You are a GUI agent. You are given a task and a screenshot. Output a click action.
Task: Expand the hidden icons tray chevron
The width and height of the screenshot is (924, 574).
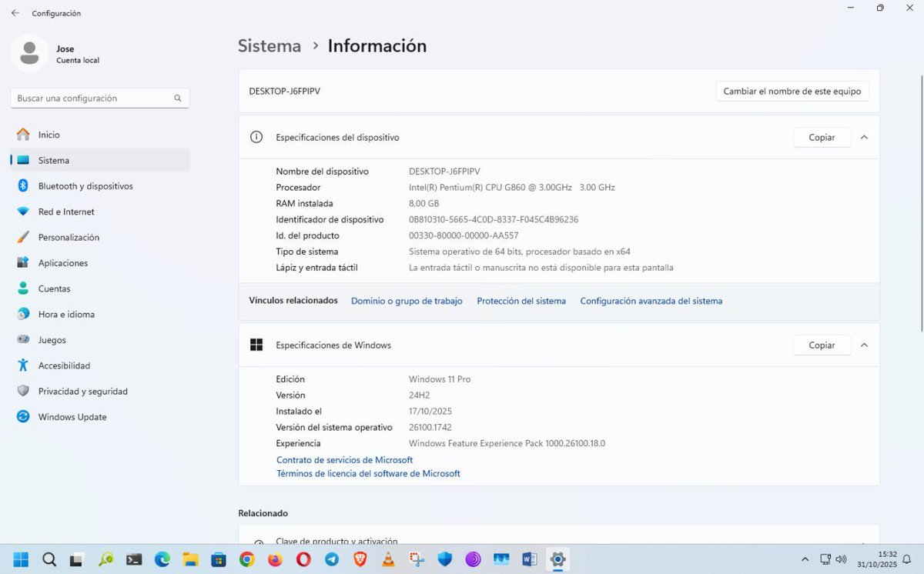pyautogui.click(x=805, y=559)
